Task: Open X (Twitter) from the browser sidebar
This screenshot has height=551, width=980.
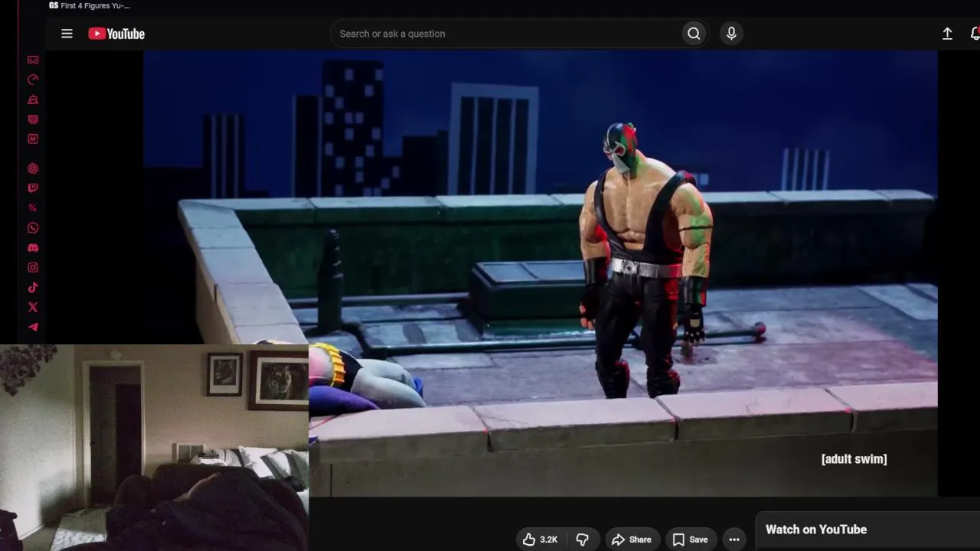Action: 33,307
